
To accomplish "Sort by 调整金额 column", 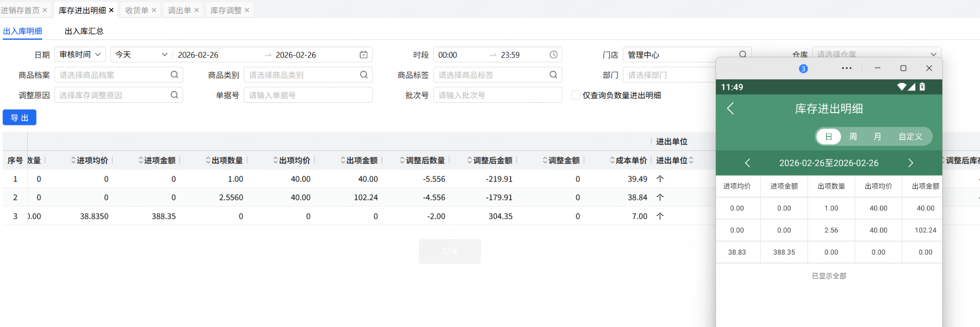I will [x=546, y=160].
